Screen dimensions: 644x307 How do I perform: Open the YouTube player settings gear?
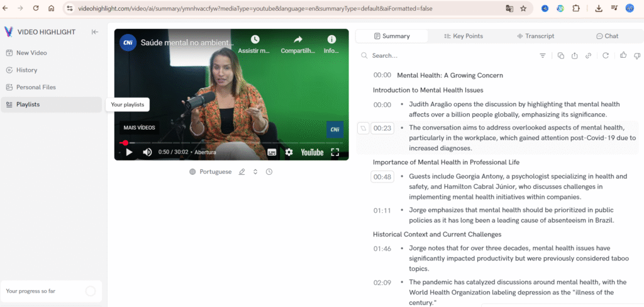[289, 152]
